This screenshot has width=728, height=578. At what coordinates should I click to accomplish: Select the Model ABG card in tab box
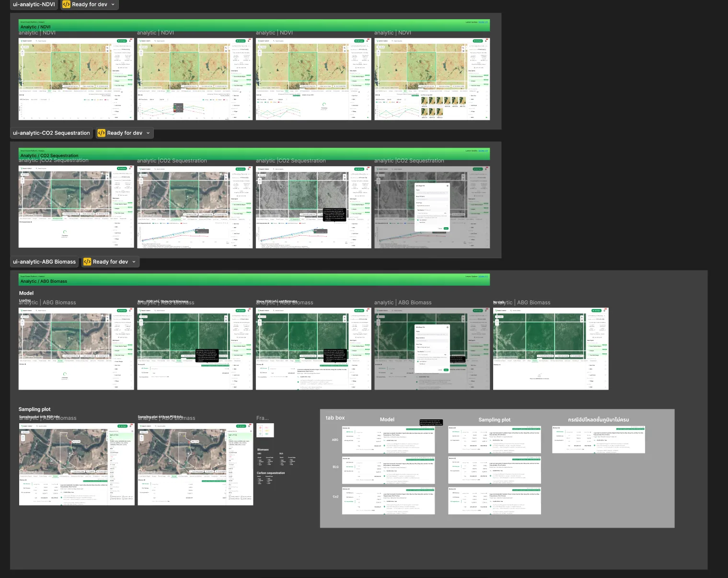(x=388, y=439)
